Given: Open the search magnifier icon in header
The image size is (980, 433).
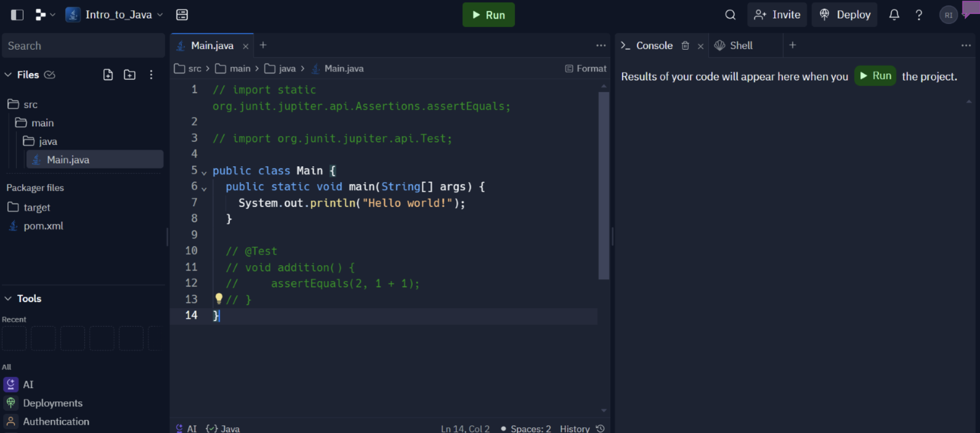Looking at the screenshot, I should [730, 15].
